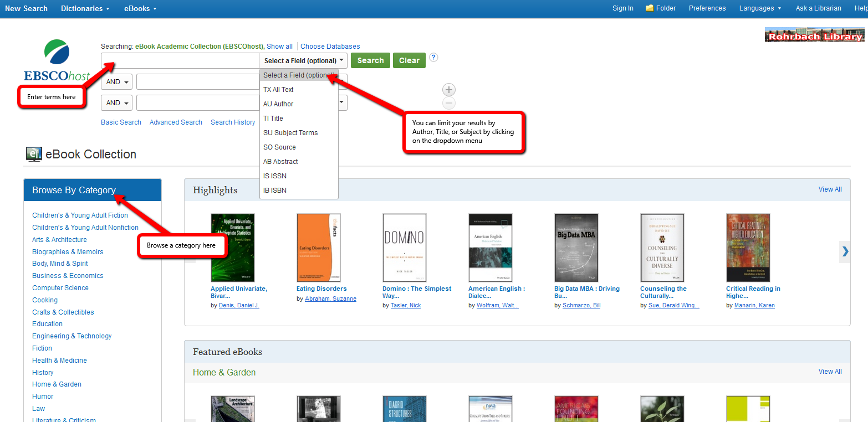The height and width of the screenshot is (422, 868).
Task: Advance Highlights carousel with right arrow
Action: pos(845,251)
